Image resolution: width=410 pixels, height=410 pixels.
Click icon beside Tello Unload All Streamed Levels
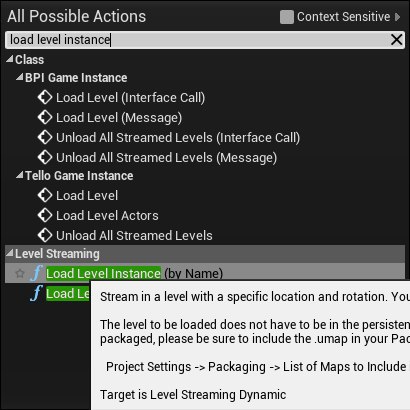pyautogui.click(x=45, y=235)
